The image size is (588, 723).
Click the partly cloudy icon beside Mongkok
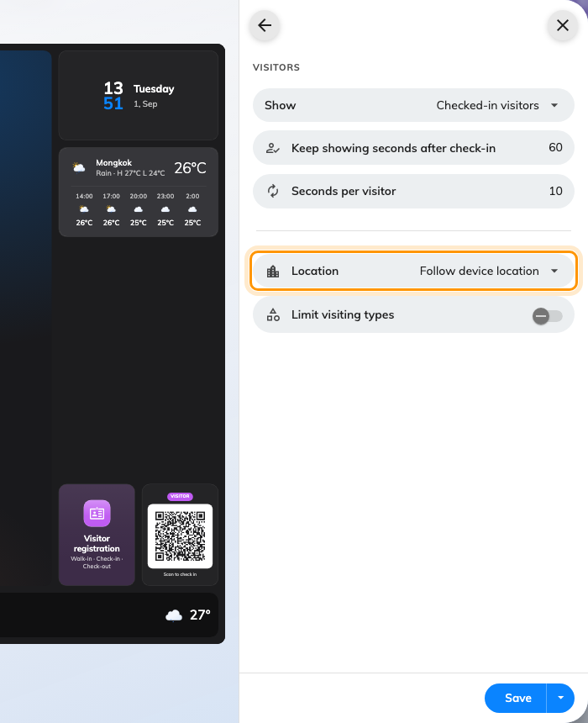click(79, 167)
